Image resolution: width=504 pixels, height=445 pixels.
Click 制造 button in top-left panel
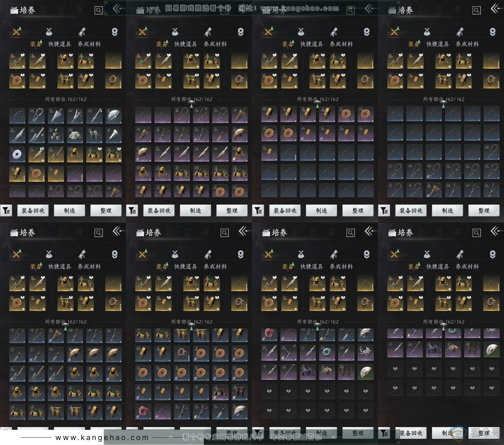click(69, 210)
